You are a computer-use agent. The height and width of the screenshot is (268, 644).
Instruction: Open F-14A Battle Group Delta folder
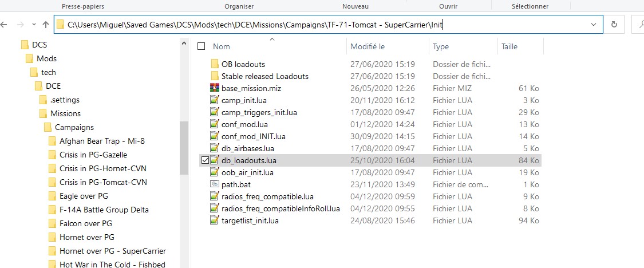pyautogui.click(x=104, y=210)
